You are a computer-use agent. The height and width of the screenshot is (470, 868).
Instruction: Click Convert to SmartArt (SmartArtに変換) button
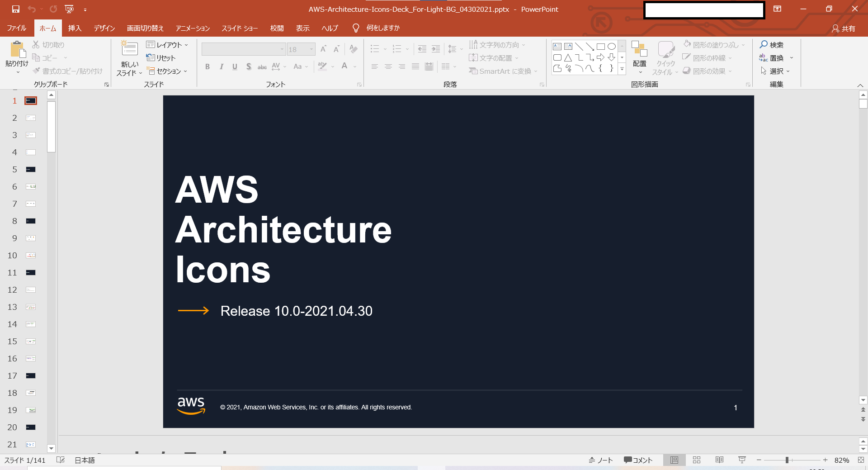point(503,71)
